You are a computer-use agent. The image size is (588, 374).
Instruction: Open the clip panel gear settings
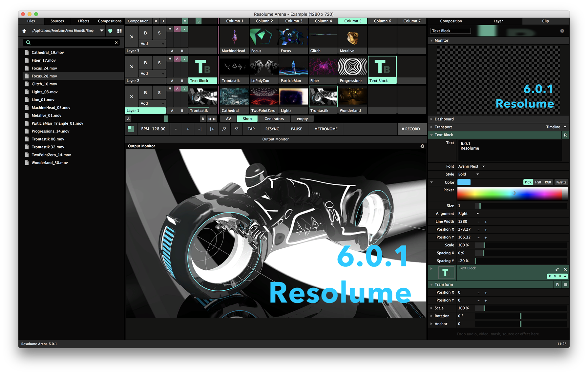562,31
